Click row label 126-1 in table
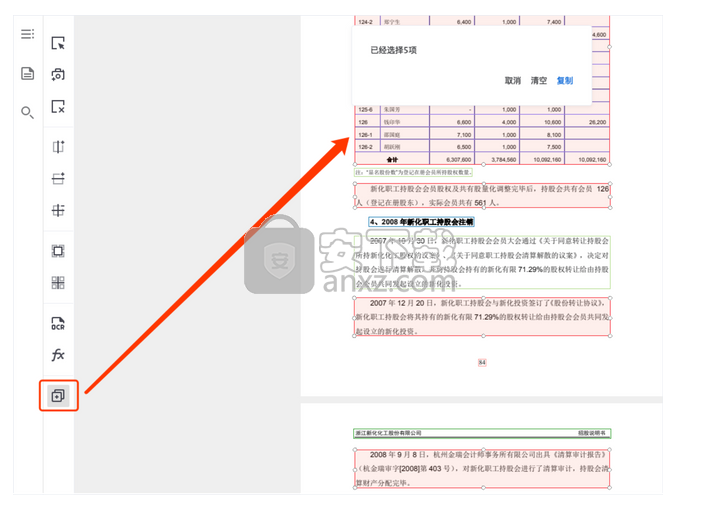 point(365,135)
